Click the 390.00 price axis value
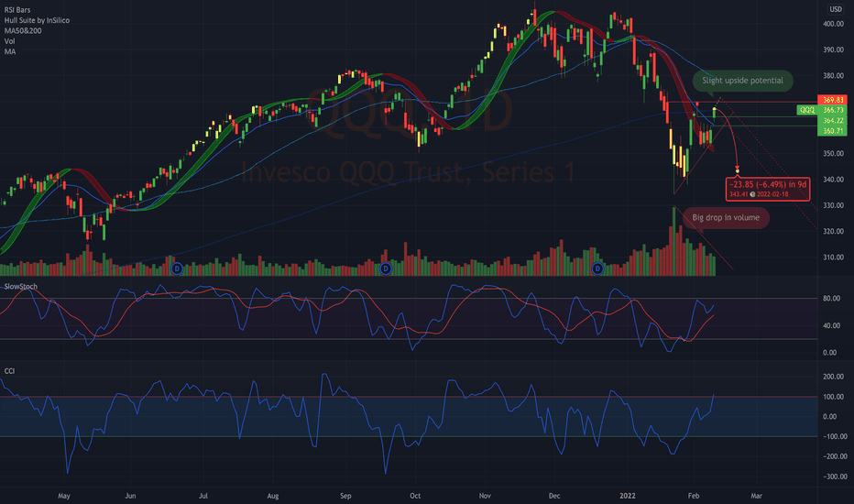The height and width of the screenshot is (504, 854). [833, 49]
